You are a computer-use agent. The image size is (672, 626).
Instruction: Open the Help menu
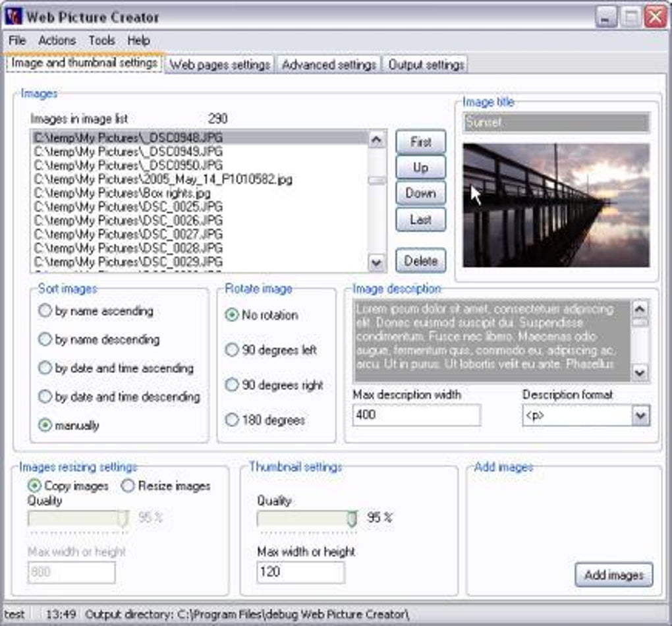pyautogui.click(x=138, y=41)
